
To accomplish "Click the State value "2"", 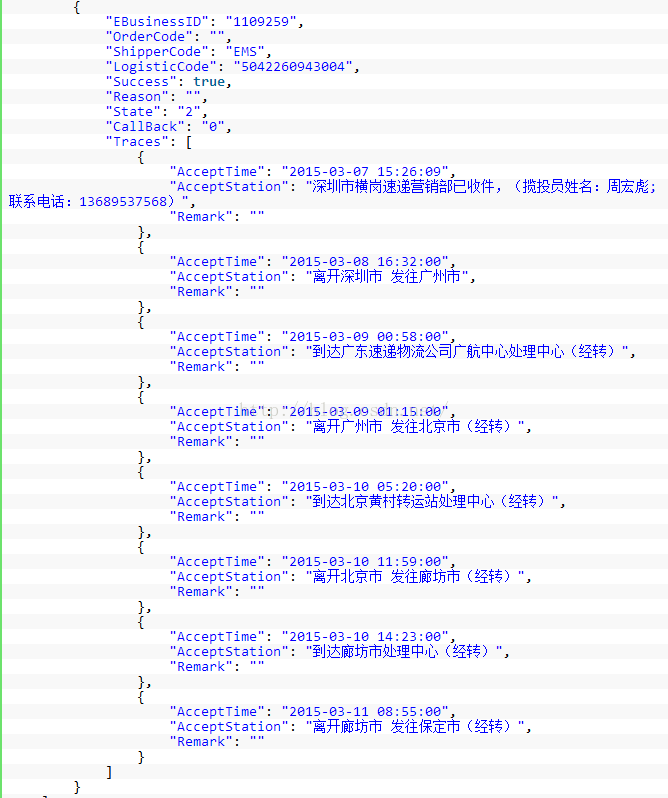I will (x=189, y=112).
